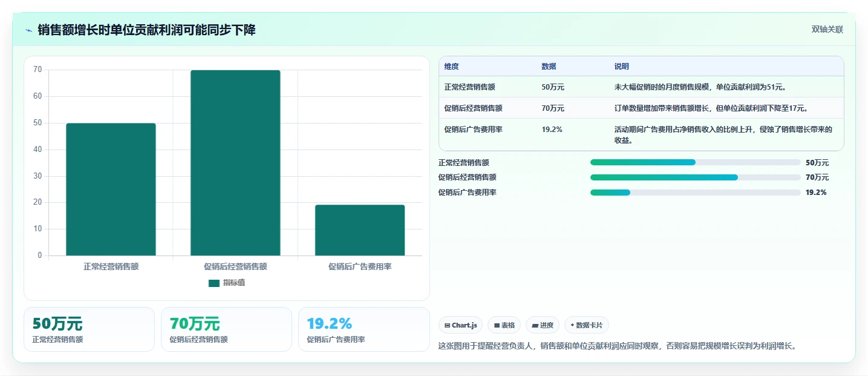Click the 双轴关联 label in header
Screen dimensions: 868x376
coord(827,30)
